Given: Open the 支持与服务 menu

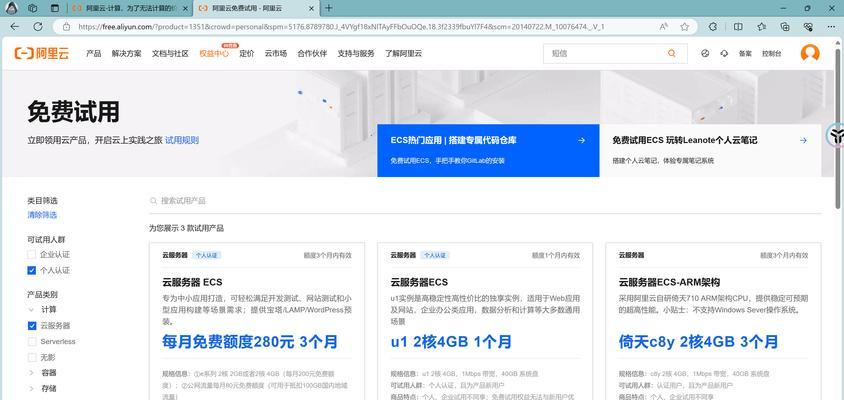Looking at the screenshot, I should pos(356,53).
